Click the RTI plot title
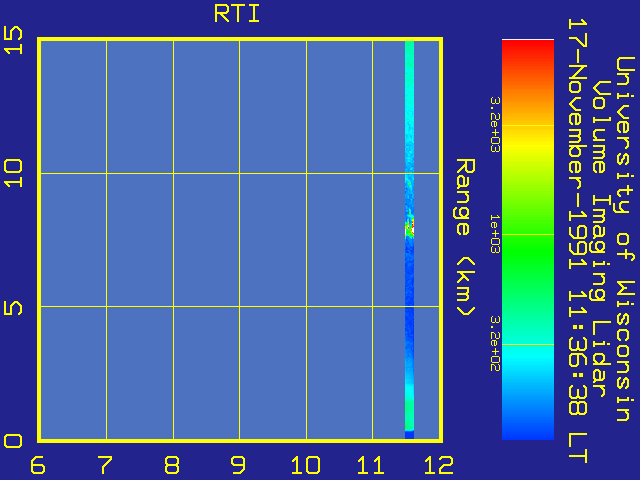 (237, 14)
